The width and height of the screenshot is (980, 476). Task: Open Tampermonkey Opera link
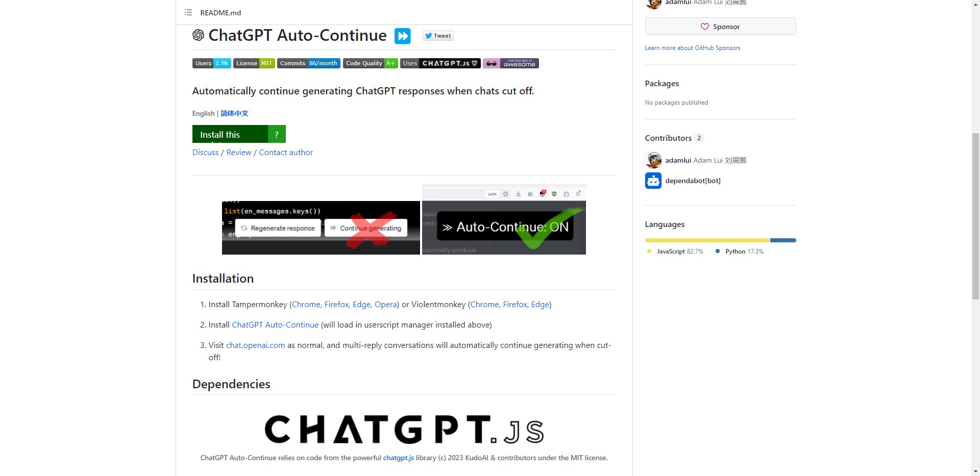click(x=385, y=304)
